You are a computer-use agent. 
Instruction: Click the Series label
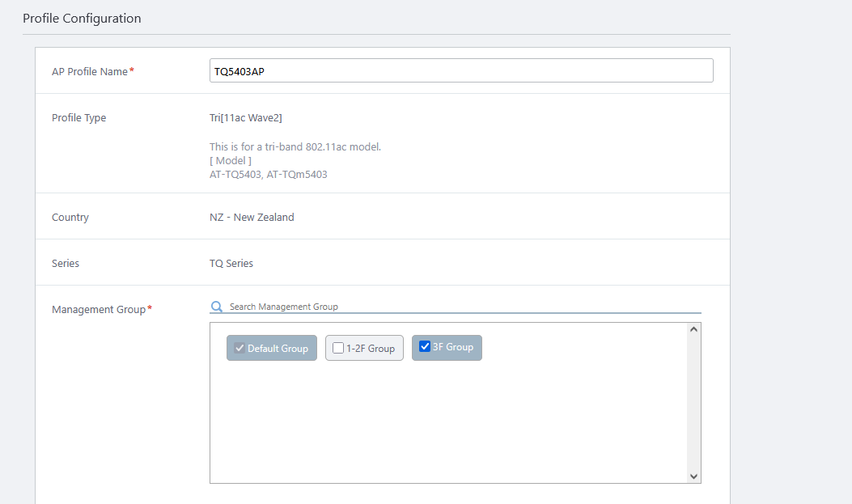coord(66,263)
